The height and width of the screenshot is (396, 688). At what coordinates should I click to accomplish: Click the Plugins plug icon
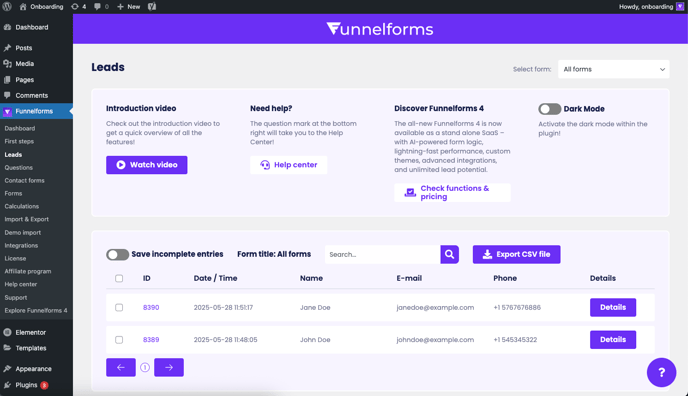point(7,385)
